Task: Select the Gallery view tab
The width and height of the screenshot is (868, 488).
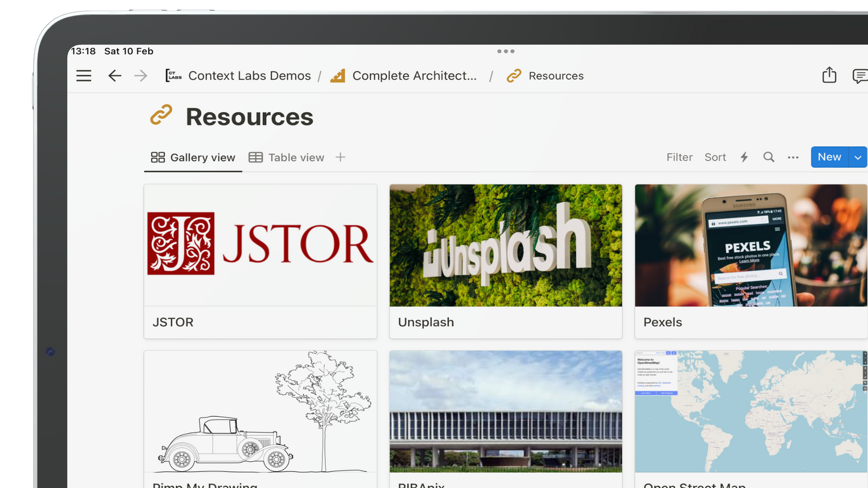Action: click(193, 157)
